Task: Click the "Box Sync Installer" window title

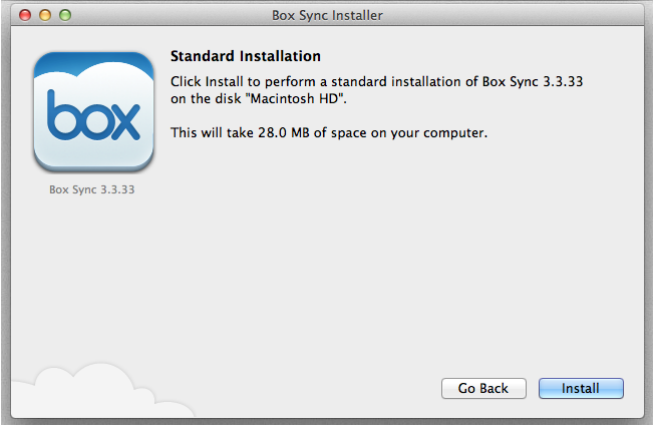Action: [x=327, y=15]
